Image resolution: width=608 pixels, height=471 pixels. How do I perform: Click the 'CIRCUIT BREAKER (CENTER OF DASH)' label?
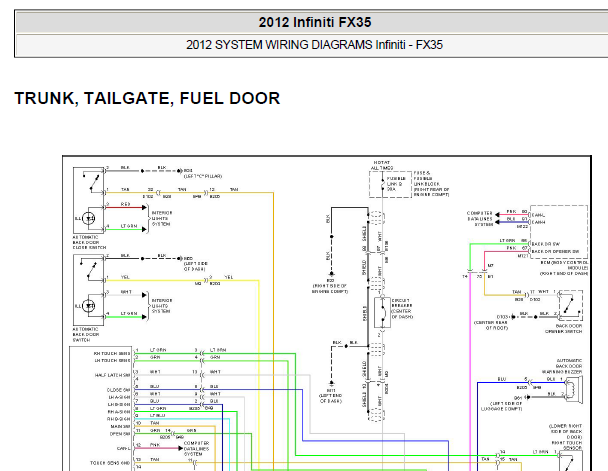point(402,309)
